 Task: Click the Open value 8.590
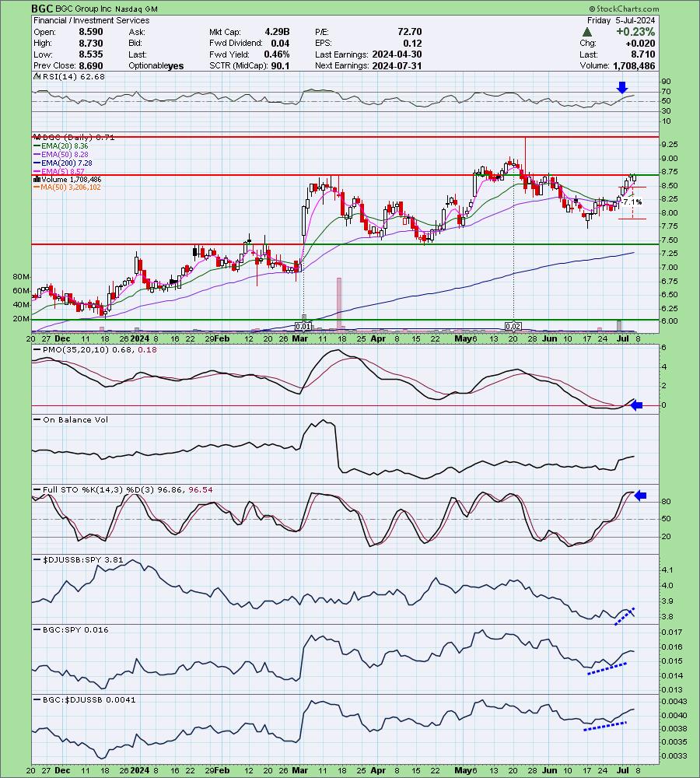(91, 32)
